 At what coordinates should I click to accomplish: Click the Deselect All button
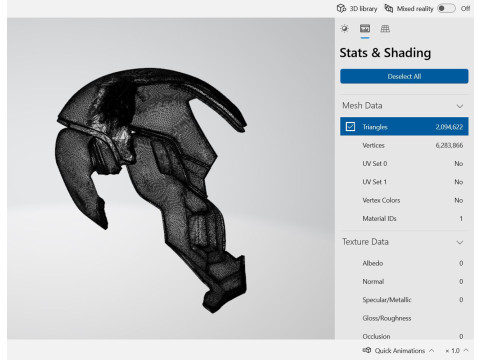404,76
